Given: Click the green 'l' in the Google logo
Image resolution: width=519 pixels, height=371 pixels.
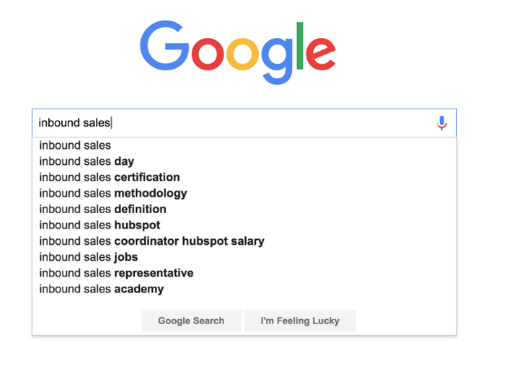Looking at the screenshot, I should point(300,46).
